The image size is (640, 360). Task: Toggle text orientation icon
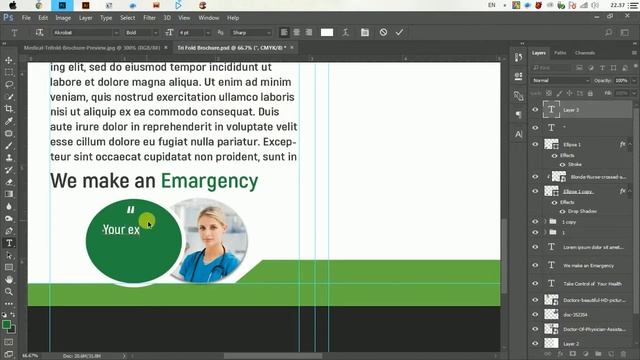(39, 32)
